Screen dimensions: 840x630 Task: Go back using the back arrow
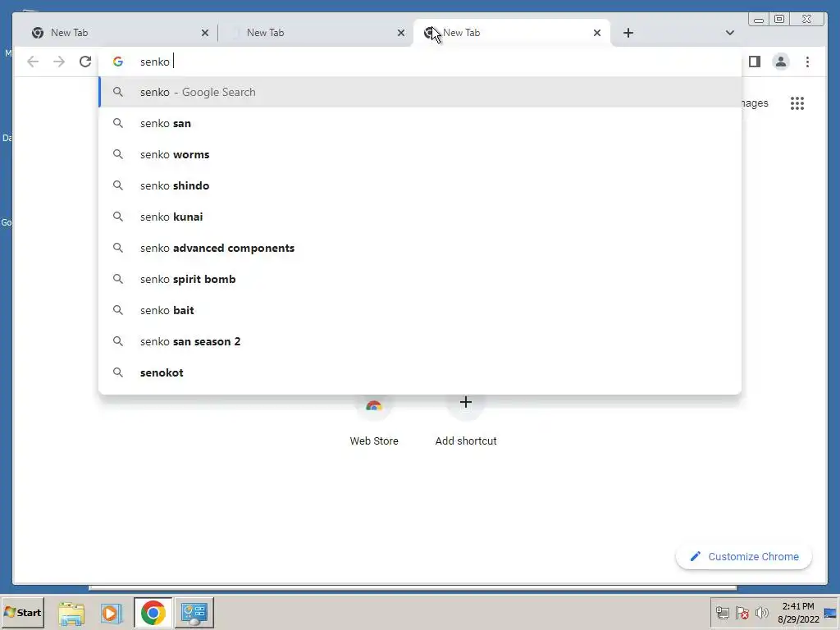tap(33, 62)
